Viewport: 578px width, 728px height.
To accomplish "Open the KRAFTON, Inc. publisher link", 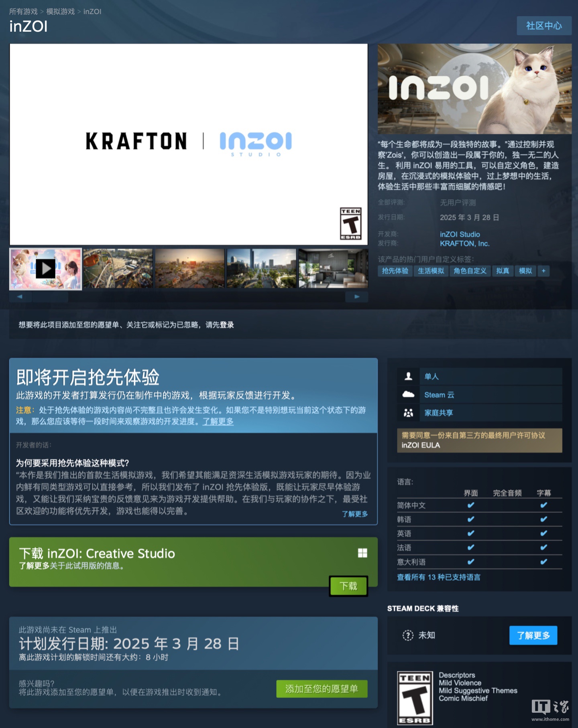I will [465, 243].
